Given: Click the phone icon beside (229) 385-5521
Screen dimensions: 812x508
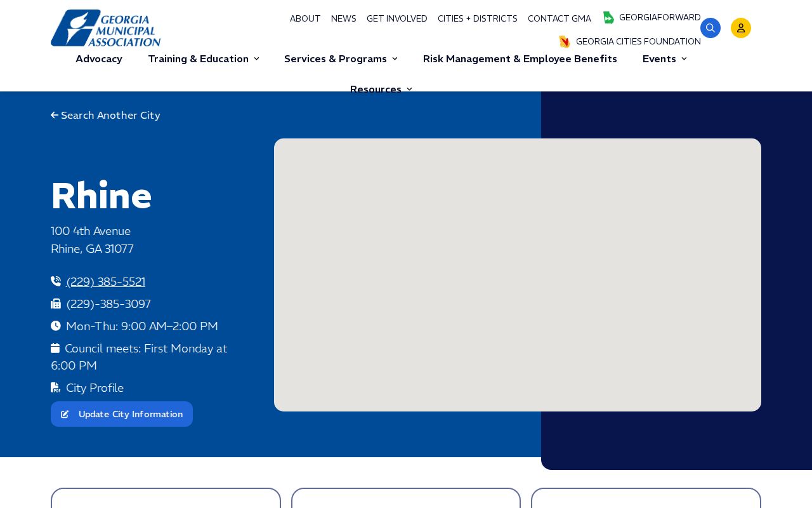Looking at the screenshot, I should [x=56, y=281].
